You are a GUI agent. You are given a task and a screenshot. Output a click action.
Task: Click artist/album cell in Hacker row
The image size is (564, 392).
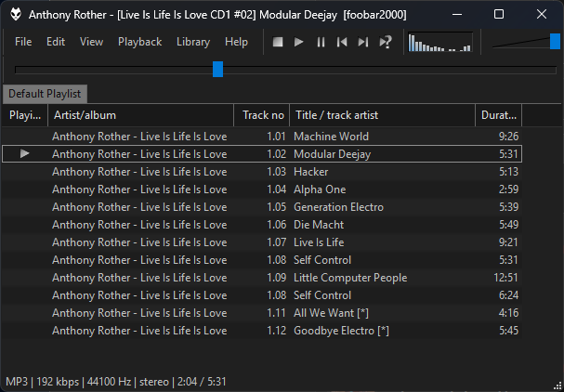[x=139, y=172]
